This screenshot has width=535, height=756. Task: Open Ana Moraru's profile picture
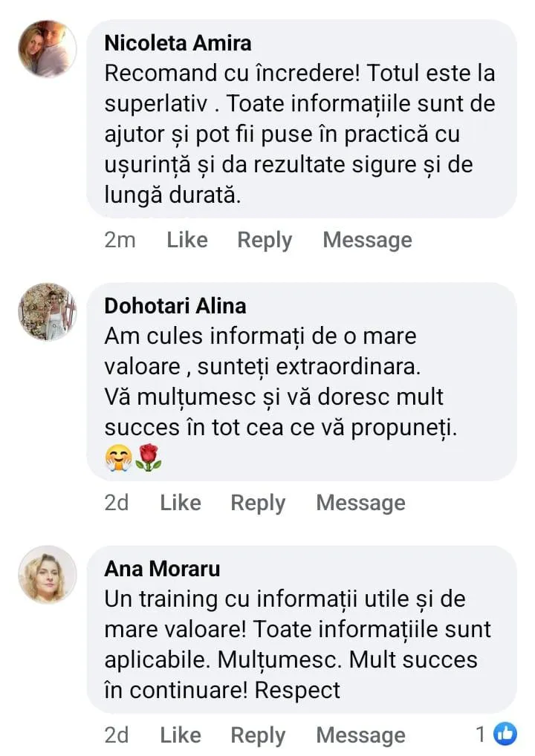coord(48,574)
